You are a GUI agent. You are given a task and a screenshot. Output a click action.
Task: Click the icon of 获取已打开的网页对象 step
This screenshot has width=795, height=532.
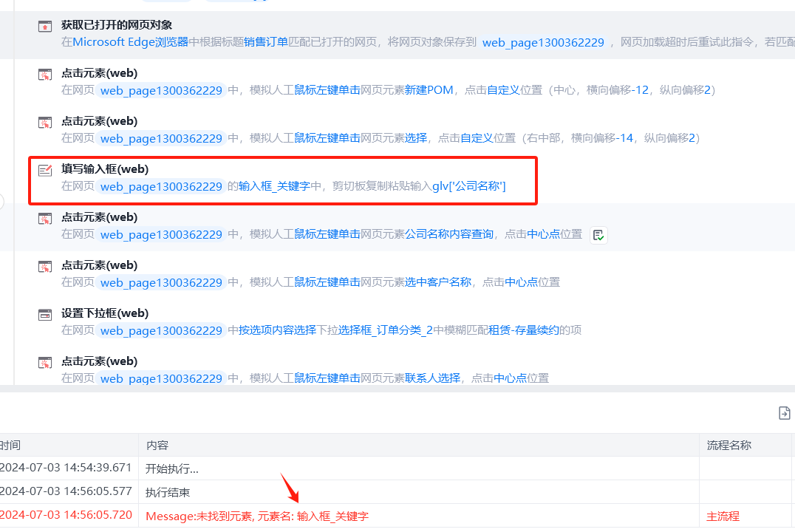[x=45, y=26]
